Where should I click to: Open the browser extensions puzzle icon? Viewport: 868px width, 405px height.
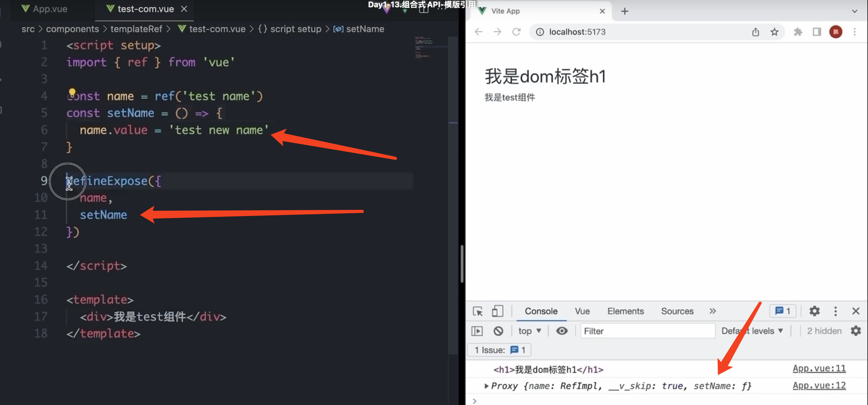[798, 32]
